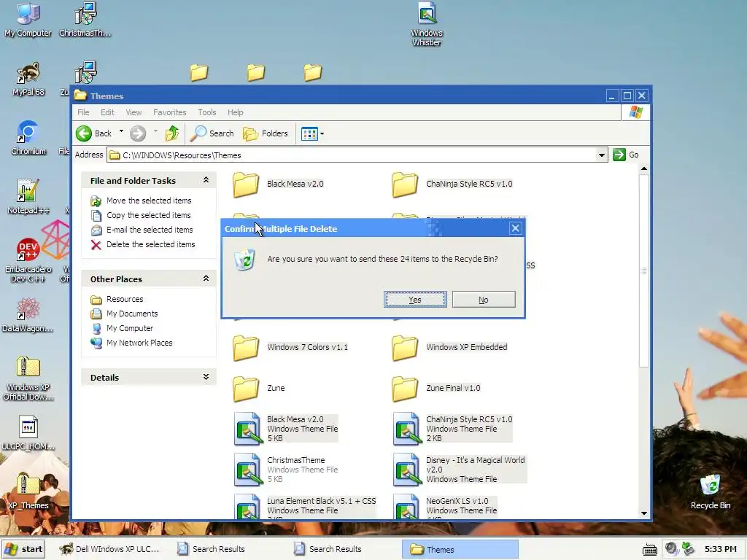747x560 pixels.
Task: Go to My Network Places link
Action: [x=139, y=343]
